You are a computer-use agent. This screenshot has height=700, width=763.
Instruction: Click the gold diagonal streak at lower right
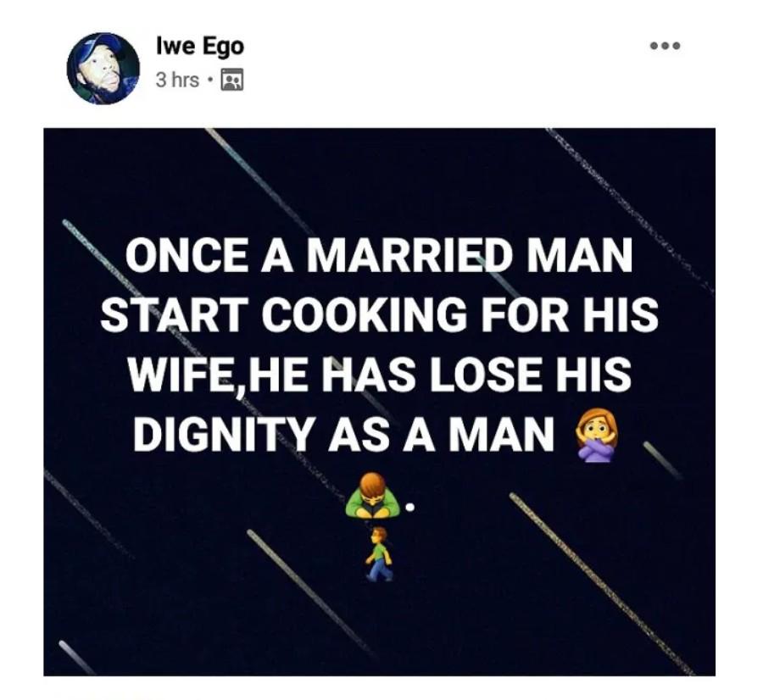click(x=601, y=584)
